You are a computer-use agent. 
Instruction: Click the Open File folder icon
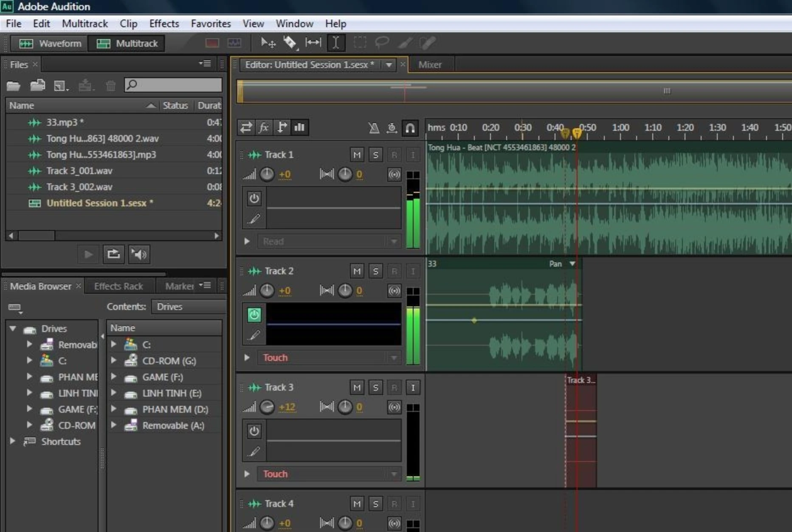(14, 86)
